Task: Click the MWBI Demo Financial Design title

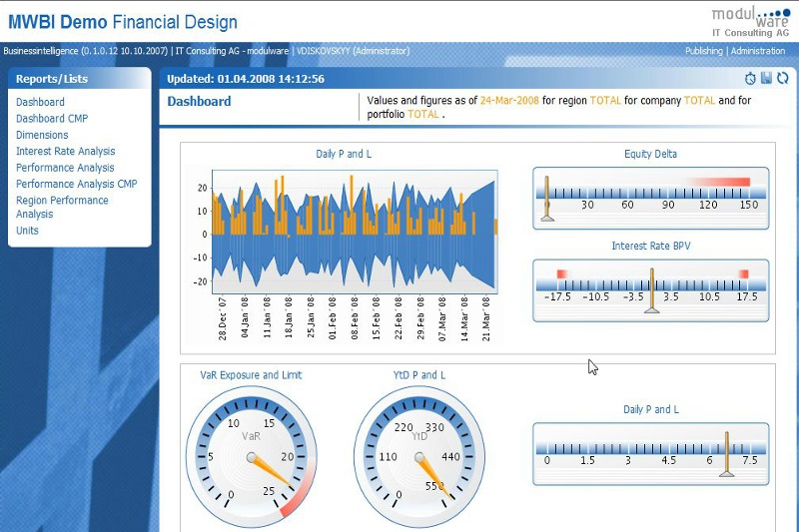Action: (x=123, y=22)
